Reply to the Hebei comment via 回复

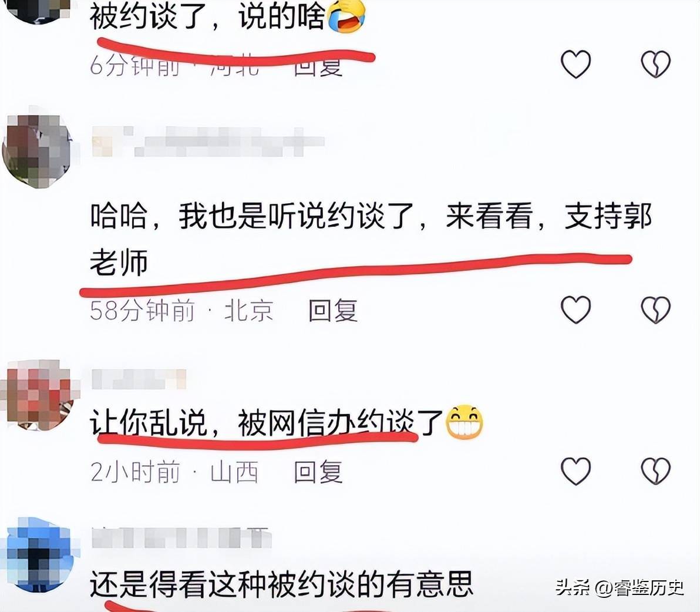click(x=318, y=66)
